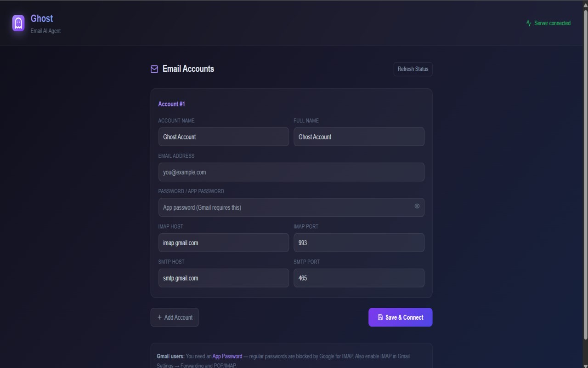Open the App Password link

click(227, 356)
